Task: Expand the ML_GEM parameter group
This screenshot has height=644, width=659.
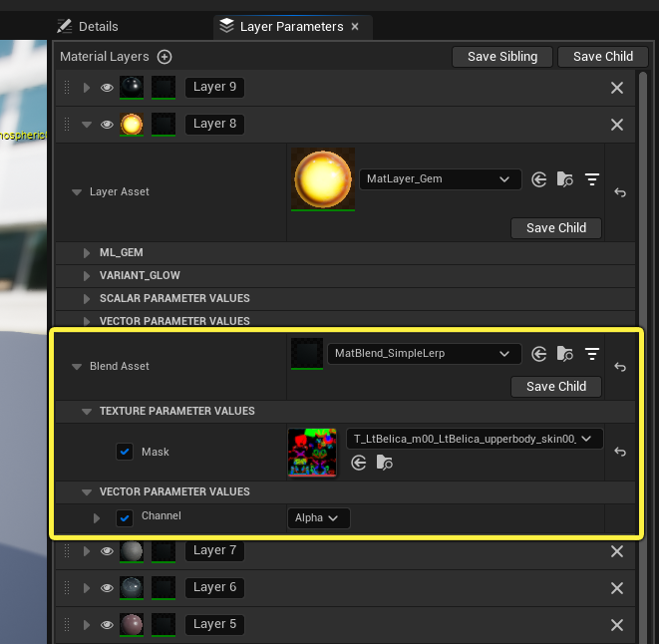Action: [x=87, y=252]
